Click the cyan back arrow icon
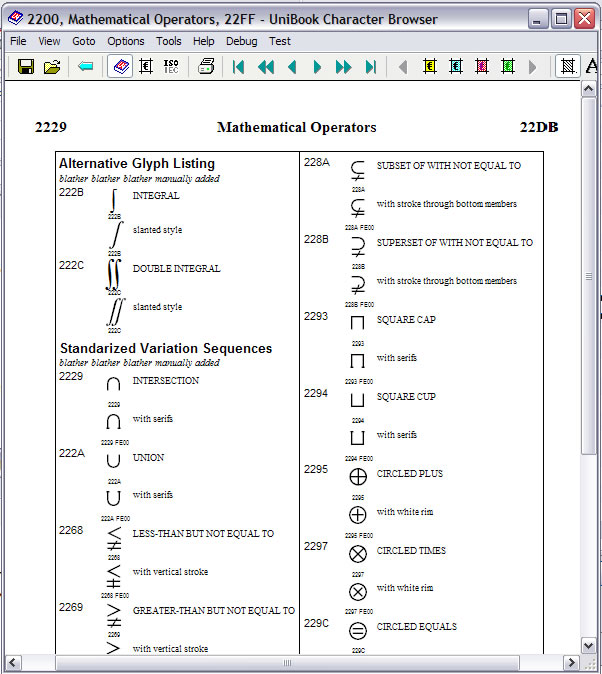The width and height of the screenshot is (602, 674). (86, 67)
